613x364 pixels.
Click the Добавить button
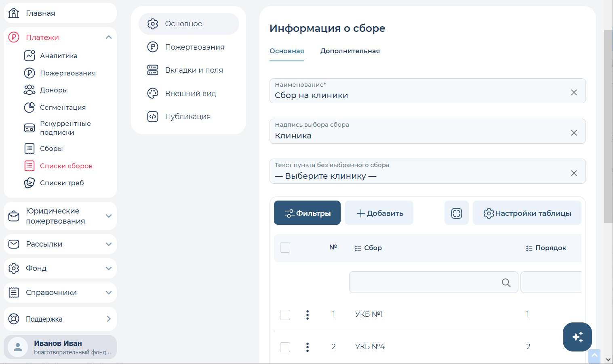(x=379, y=213)
